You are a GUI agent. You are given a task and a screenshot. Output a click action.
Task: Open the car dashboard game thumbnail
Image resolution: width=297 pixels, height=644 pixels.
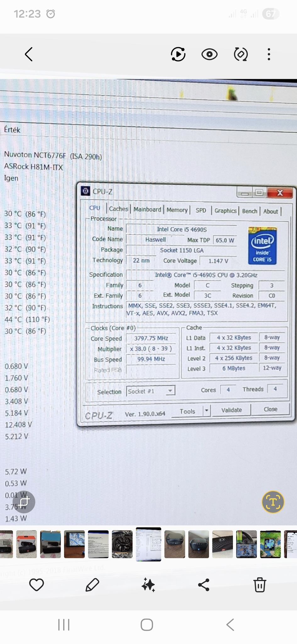[x=246, y=544]
